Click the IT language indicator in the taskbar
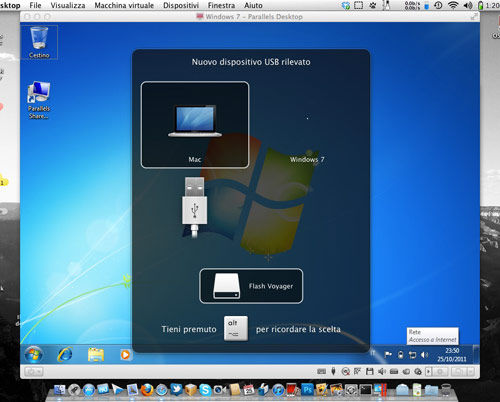The height and width of the screenshot is (402, 500). tap(373, 353)
